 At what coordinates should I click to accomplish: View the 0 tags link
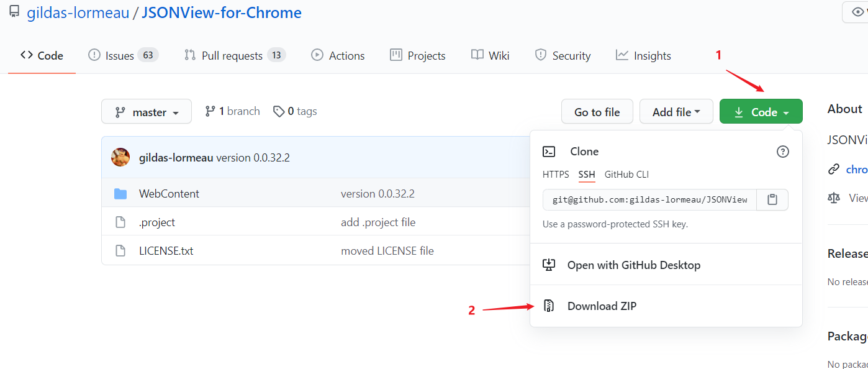point(295,111)
